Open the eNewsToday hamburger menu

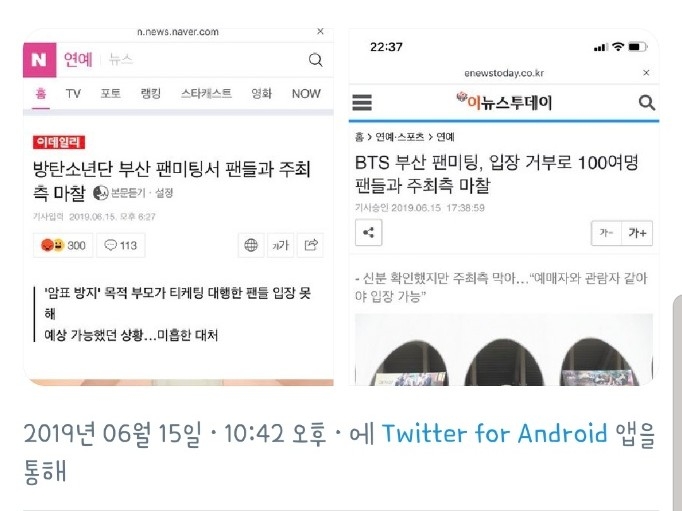tap(362, 103)
